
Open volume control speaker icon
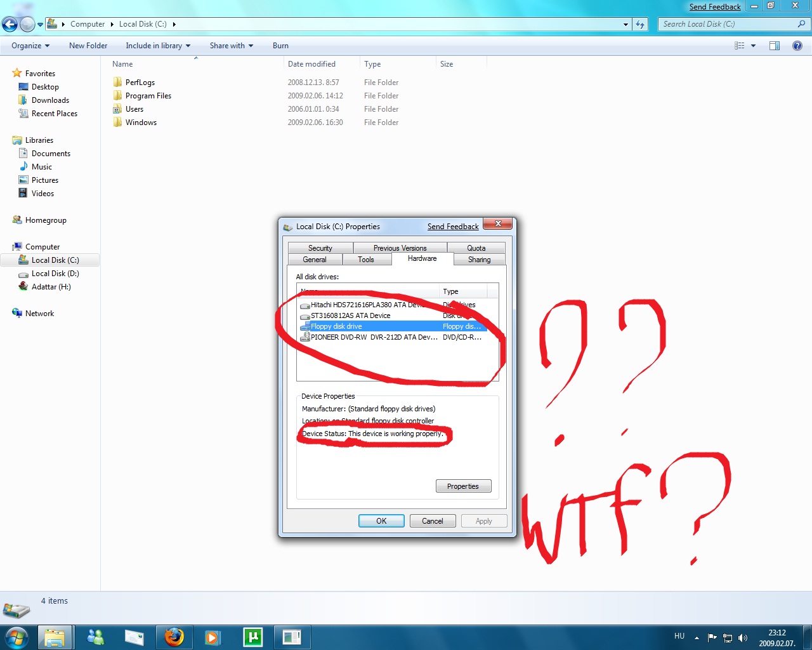[x=743, y=638]
